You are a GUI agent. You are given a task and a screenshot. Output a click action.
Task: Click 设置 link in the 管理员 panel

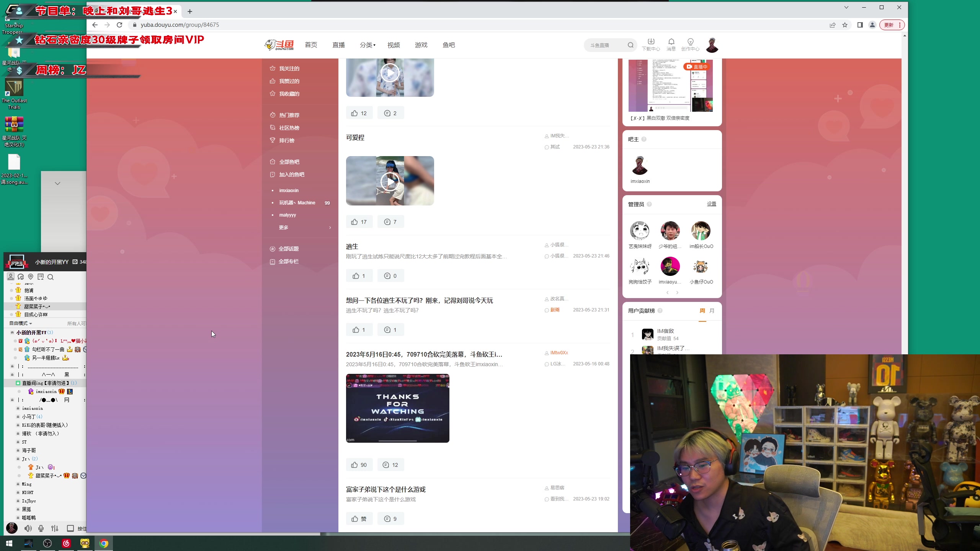pos(711,204)
